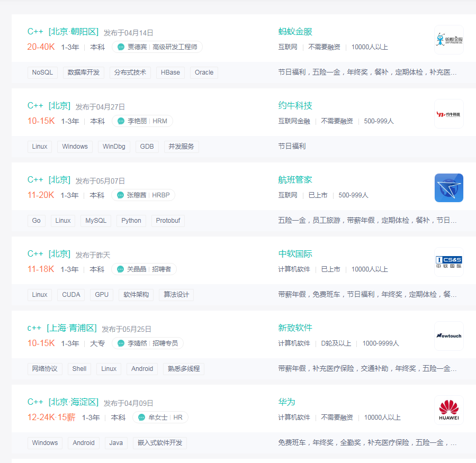This screenshot has height=463, width=476.
Task: Click the NoSQL skill tag
Action: point(42,72)
